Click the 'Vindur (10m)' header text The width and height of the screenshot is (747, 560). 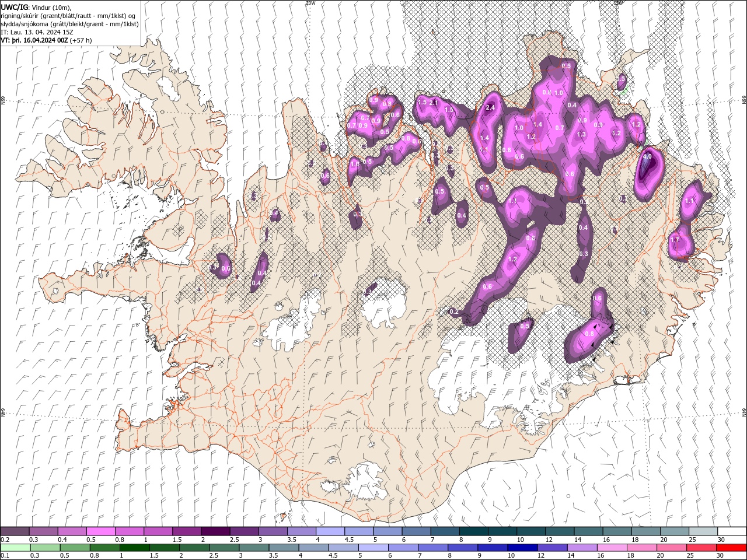pos(50,7)
